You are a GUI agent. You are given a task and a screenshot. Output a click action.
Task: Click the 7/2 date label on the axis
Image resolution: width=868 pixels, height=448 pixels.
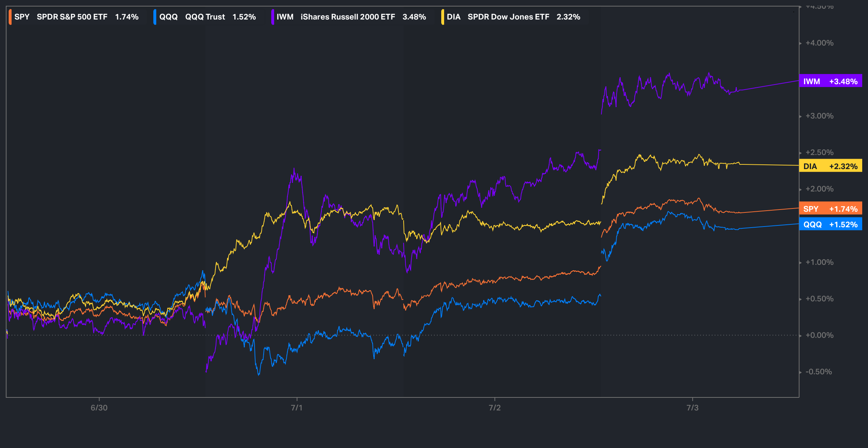[x=494, y=408]
